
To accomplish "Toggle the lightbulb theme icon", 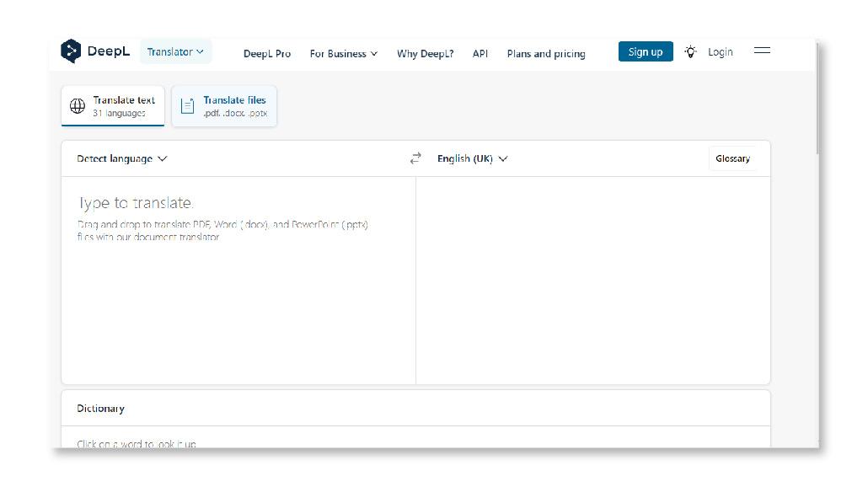I will click(x=691, y=51).
